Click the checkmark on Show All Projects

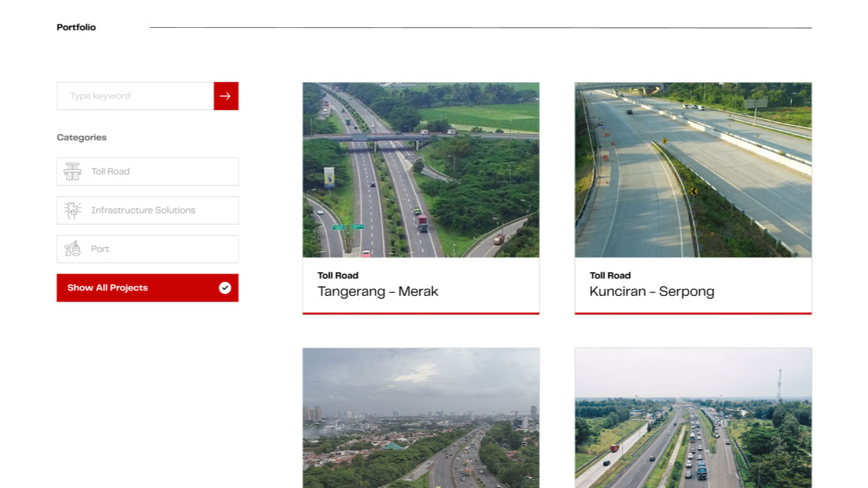225,288
